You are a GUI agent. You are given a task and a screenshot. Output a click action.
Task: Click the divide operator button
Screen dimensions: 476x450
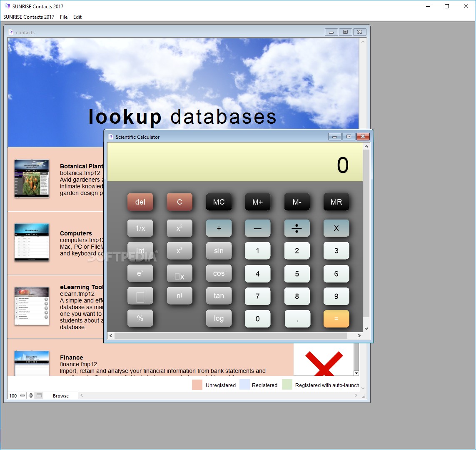click(x=297, y=228)
